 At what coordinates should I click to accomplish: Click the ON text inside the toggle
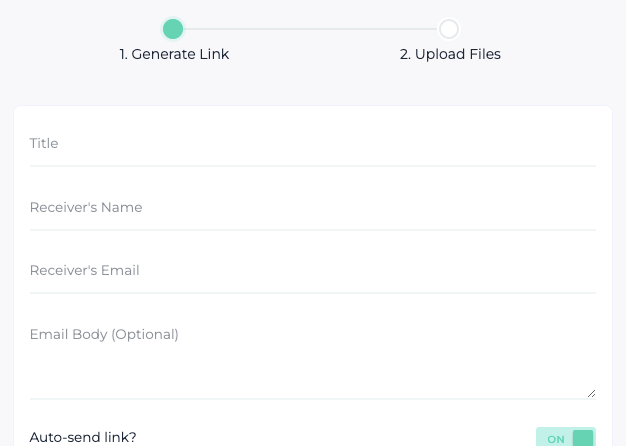click(x=556, y=439)
